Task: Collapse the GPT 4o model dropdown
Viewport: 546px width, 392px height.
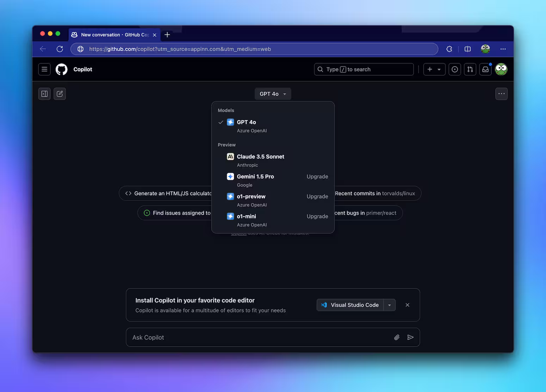Action: [x=273, y=94]
